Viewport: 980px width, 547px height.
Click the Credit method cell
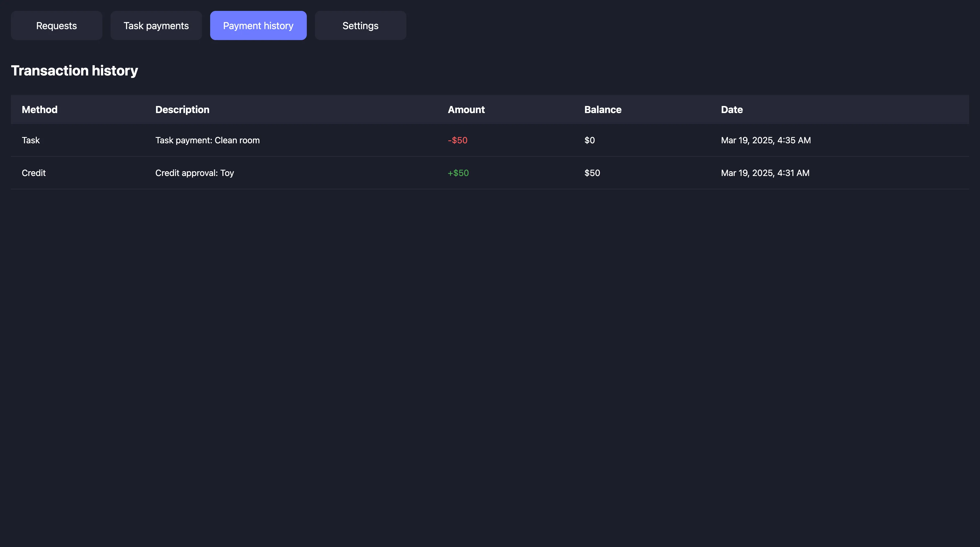pos(33,173)
